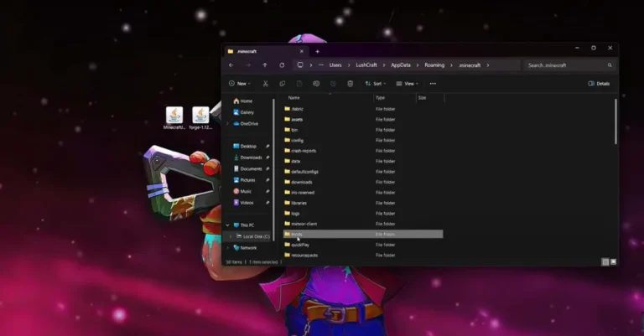Viewport: 644px width, 336px height.
Task: Open the New dropdown menu
Action: [240, 84]
